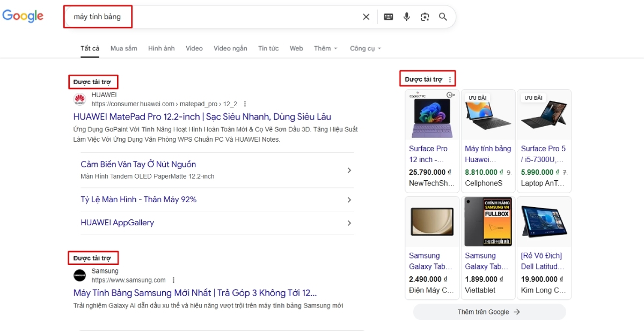644x331 pixels.
Task: Open three-dot menu beside the Huawei URL
Action: pyautogui.click(x=245, y=104)
